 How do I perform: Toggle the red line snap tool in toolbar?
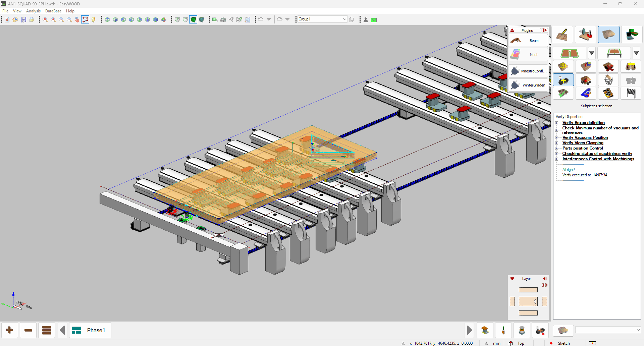85,20
